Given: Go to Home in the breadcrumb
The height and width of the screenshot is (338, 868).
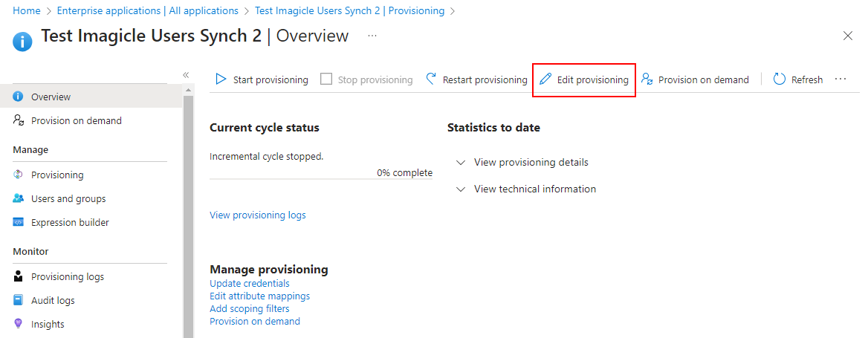Looking at the screenshot, I should pos(27,11).
